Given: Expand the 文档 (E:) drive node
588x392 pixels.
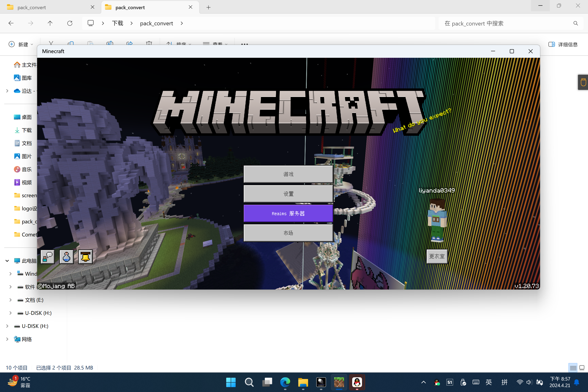Looking at the screenshot, I should [x=10, y=300].
